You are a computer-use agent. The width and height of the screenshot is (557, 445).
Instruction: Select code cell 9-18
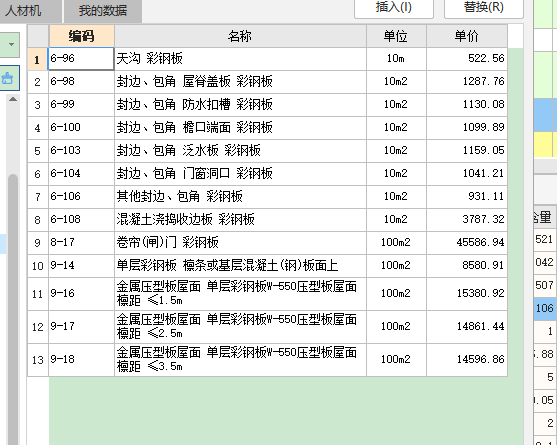[81, 360]
